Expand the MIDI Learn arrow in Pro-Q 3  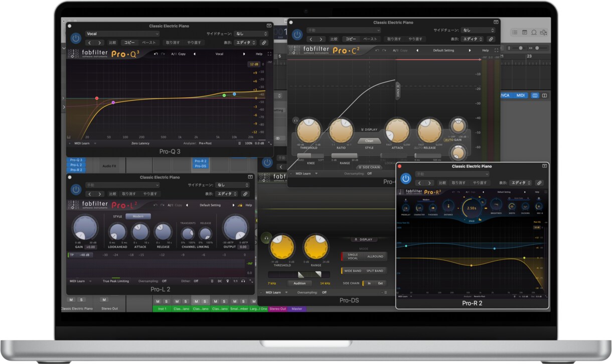(x=95, y=143)
